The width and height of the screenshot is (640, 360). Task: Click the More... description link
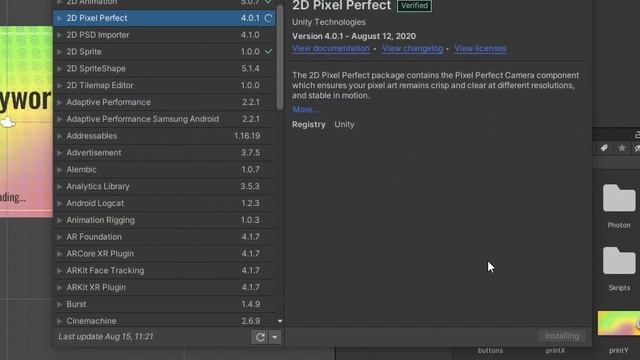304,109
